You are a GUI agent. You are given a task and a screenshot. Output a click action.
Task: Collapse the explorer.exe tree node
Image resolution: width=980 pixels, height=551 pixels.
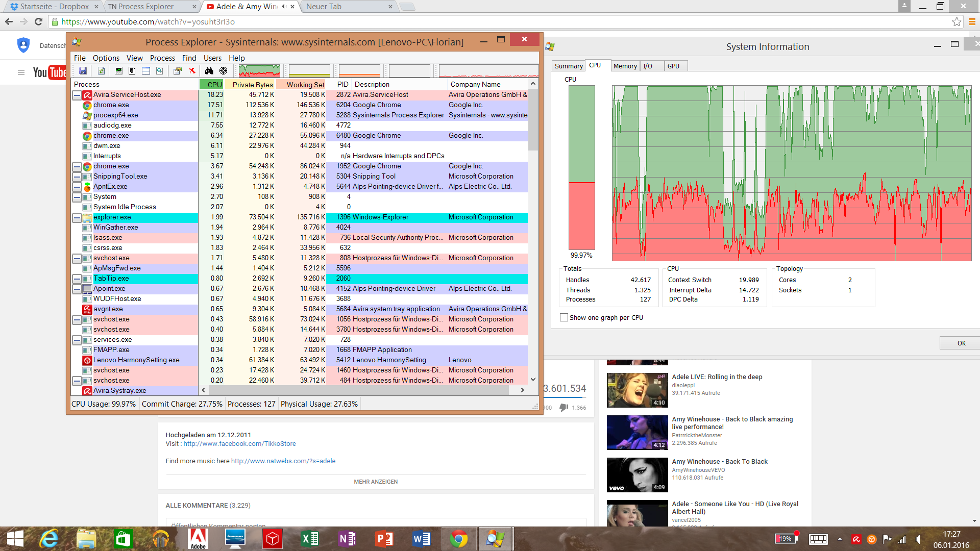[77, 217]
